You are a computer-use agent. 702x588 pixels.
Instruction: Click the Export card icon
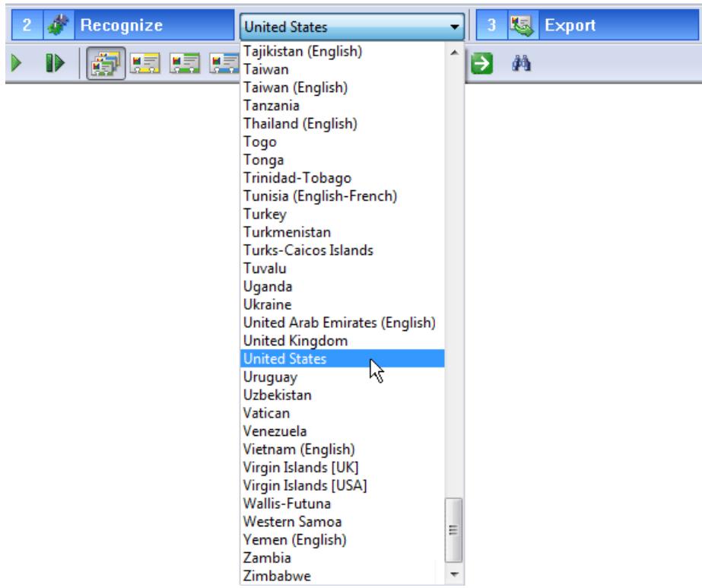point(523,25)
